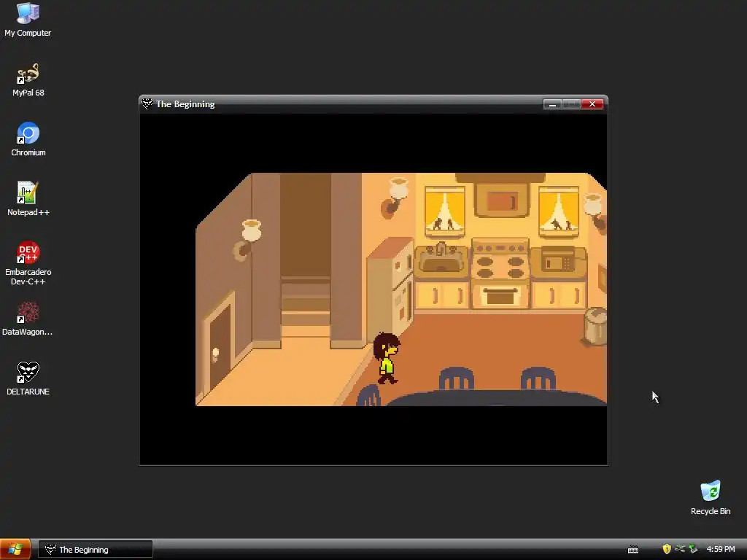Click the on-screen keyboard tray icon
The width and height of the screenshot is (747, 560).
pos(633,550)
